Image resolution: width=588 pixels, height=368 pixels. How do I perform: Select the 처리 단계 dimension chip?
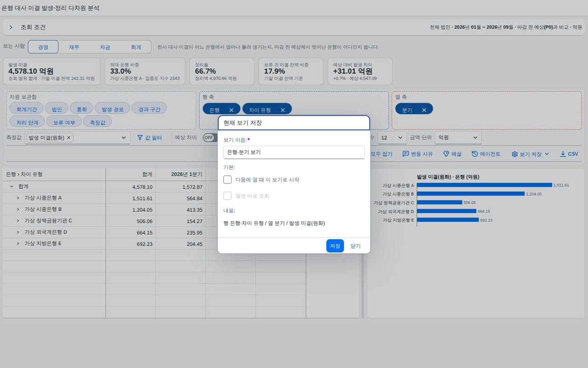coord(28,121)
